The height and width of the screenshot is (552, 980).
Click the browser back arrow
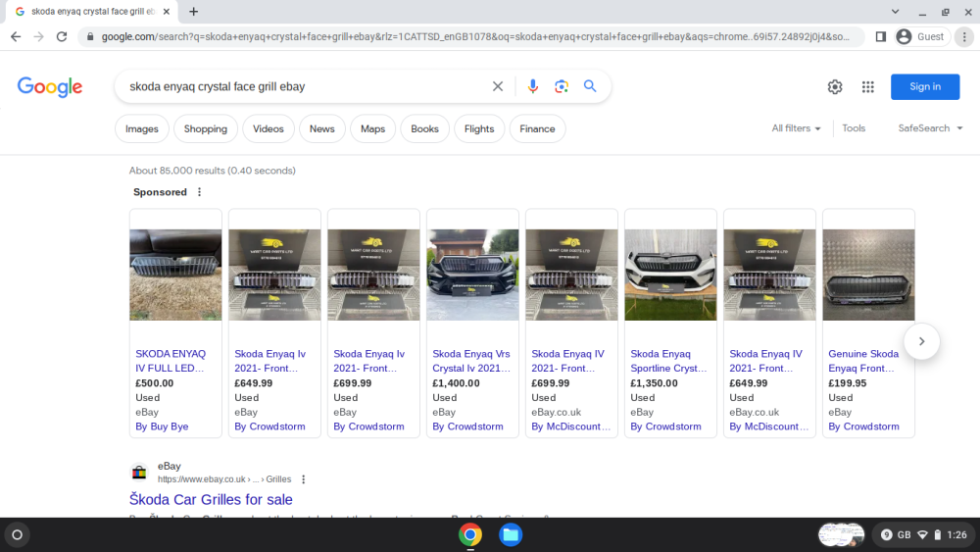tap(16, 37)
